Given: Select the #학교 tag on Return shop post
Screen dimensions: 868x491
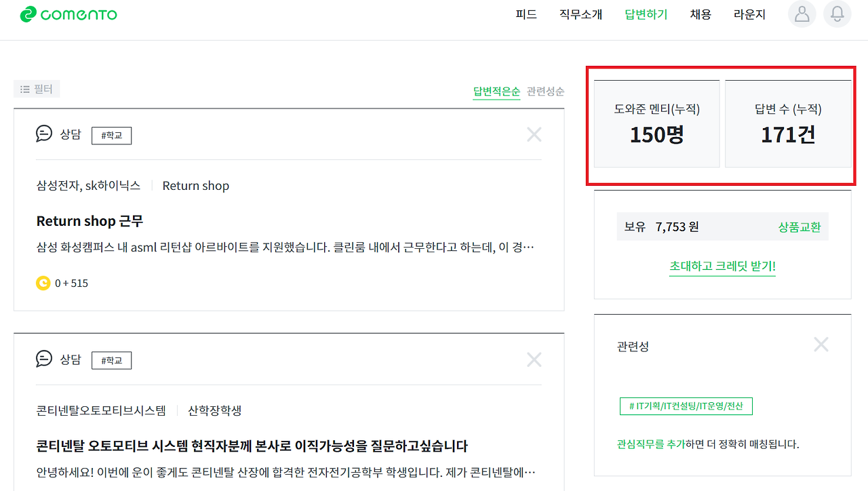Looking at the screenshot, I should (111, 135).
